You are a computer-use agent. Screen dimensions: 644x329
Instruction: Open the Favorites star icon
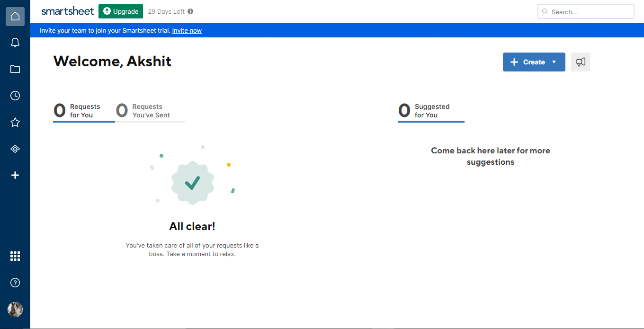[x=15, y=123]
